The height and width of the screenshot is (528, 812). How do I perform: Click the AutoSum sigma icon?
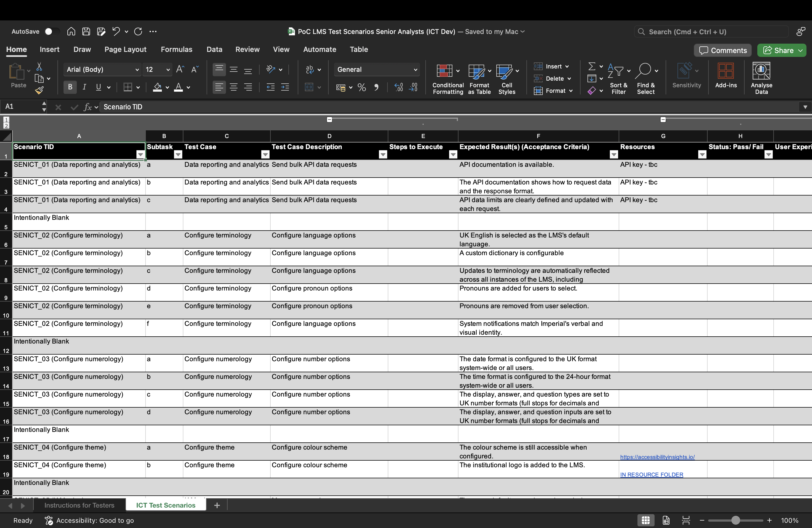coord(592,66)
